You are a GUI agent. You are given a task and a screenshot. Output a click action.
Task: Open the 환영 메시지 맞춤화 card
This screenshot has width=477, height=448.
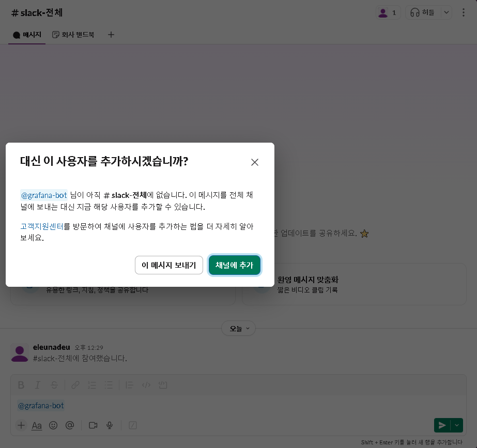(354, 284)
